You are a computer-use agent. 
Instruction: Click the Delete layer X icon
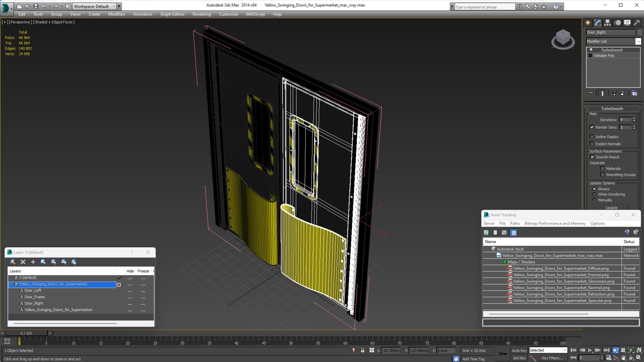(x=23, y=262)
